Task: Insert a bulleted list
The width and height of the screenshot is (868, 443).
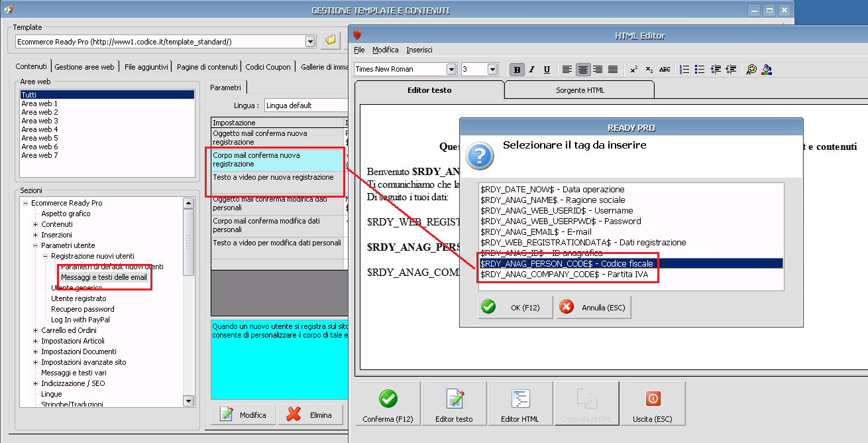Action: tap(700, 70)
